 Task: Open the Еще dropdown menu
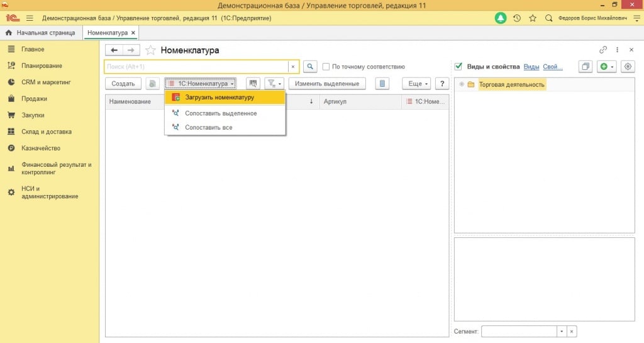(418, 84)
